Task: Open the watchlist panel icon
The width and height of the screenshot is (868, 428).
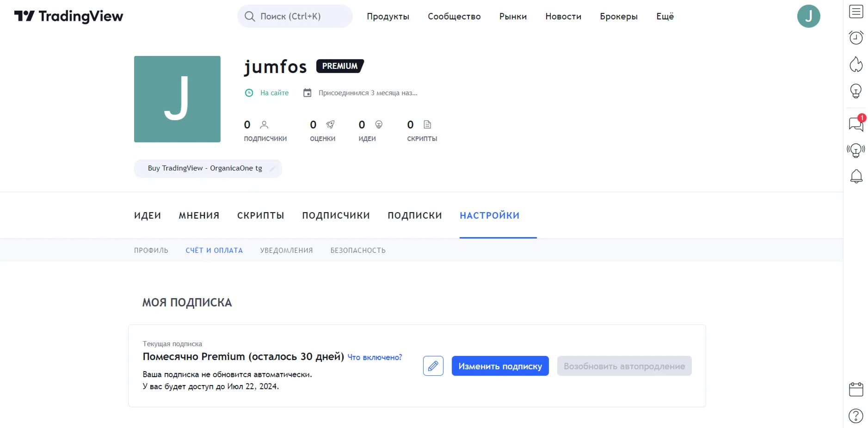Action: tap(856, 12)
